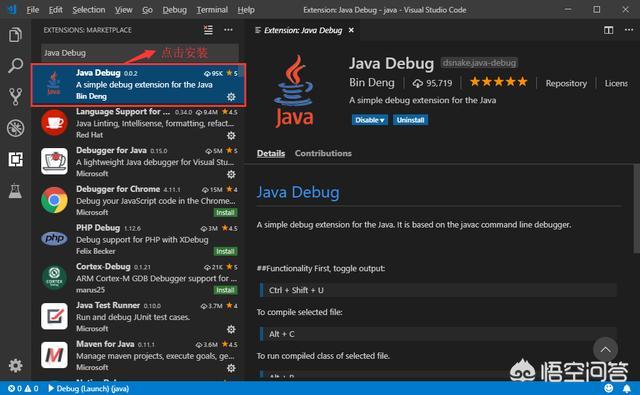
Task: Click the 95,719 install count
Action: tap(432, 83)
